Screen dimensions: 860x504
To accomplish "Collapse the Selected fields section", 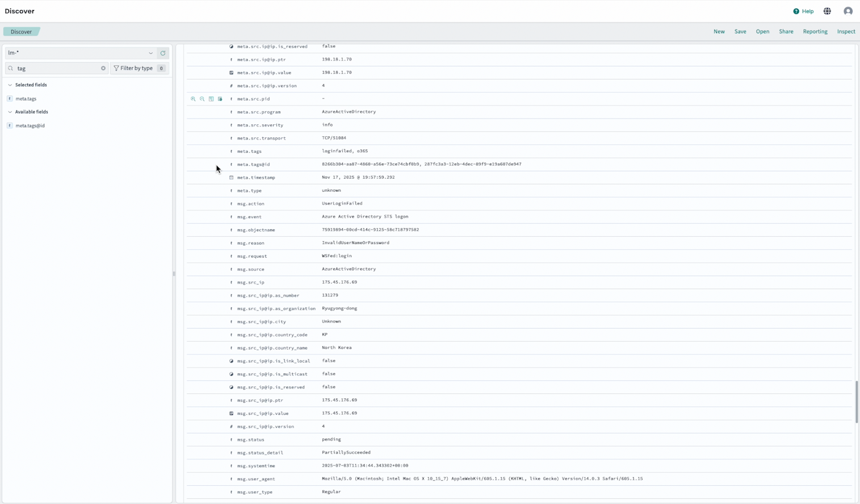I will tap(10, 85).
